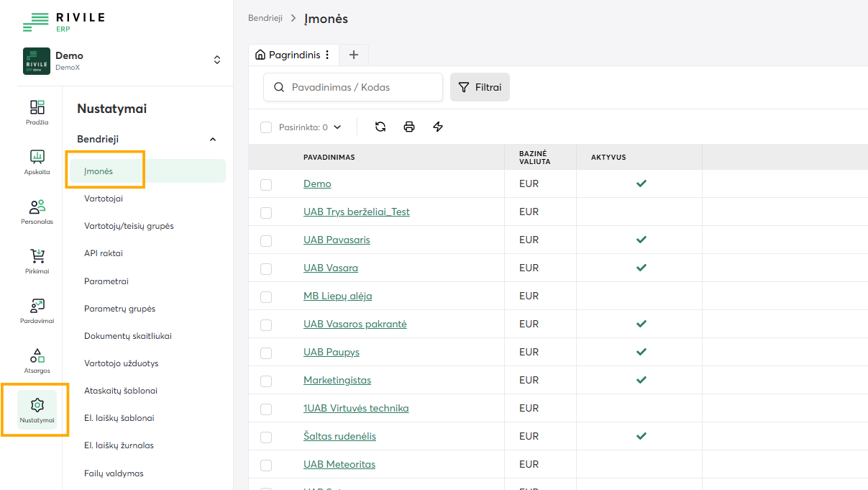Open the Pardavimai sales module

tap(37, 310)
